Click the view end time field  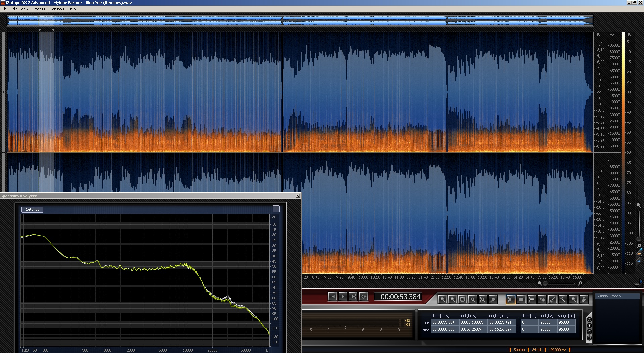473,329
